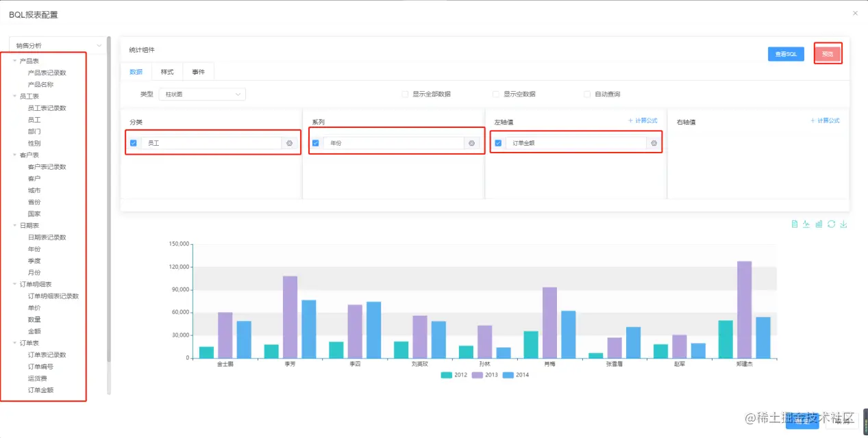Collapse the 日期表 tree node

point(15,225)
